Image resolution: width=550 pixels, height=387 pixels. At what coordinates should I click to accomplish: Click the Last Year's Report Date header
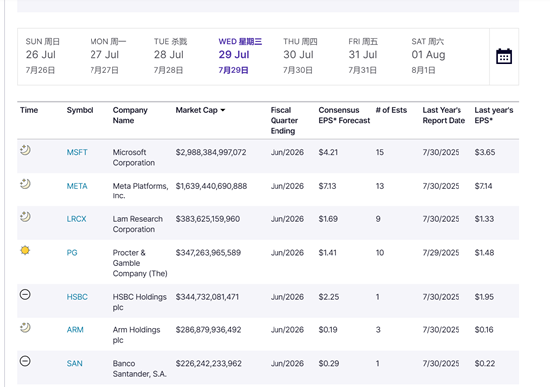tap(444, 115)
